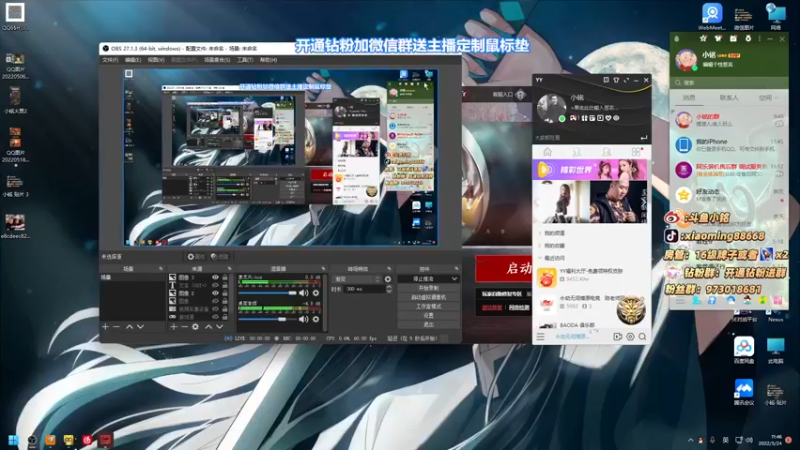The width and height of the screenshot is (800, 450).
Task: Toggle visibility of video capture device source
Action: point(215,309)
